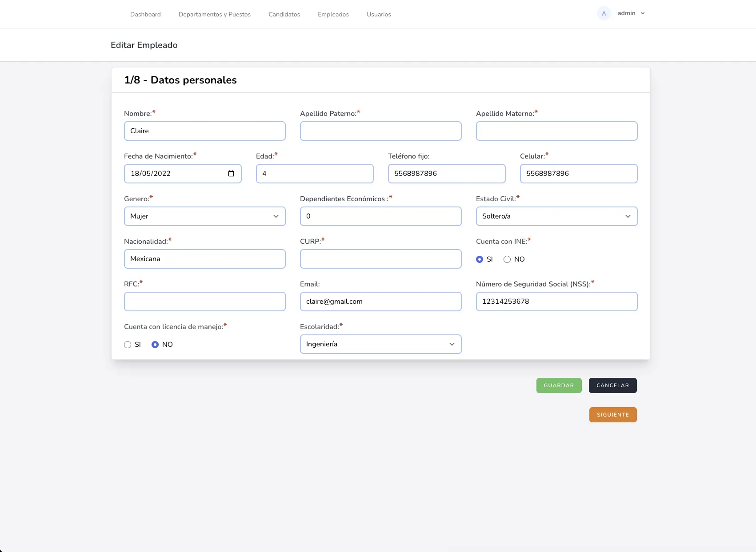Click the 'Editar Empleado' page heading

pyautogui.click(x=144, y=45)
